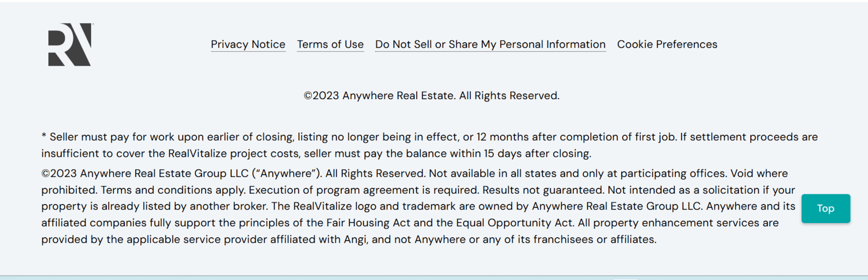Open the Privacy Notice link
This screenshot has width=868, height=280.
click(x=248, y=44)
